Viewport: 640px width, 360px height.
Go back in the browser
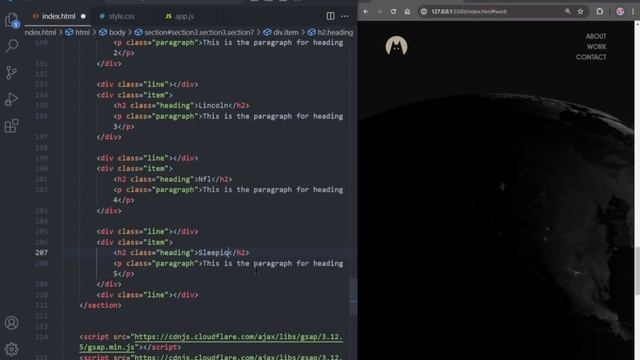click(x=366, y=11)
